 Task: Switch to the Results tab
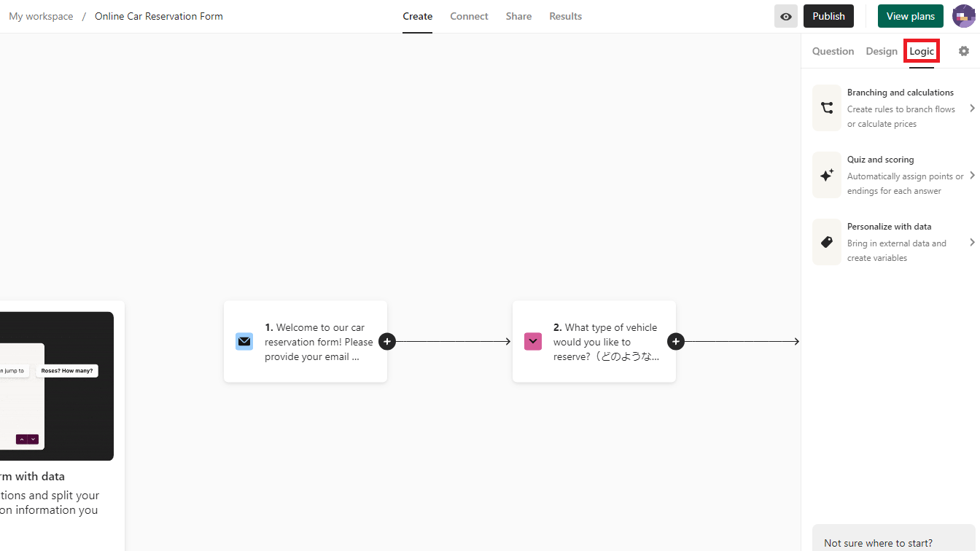click(565, 16)
